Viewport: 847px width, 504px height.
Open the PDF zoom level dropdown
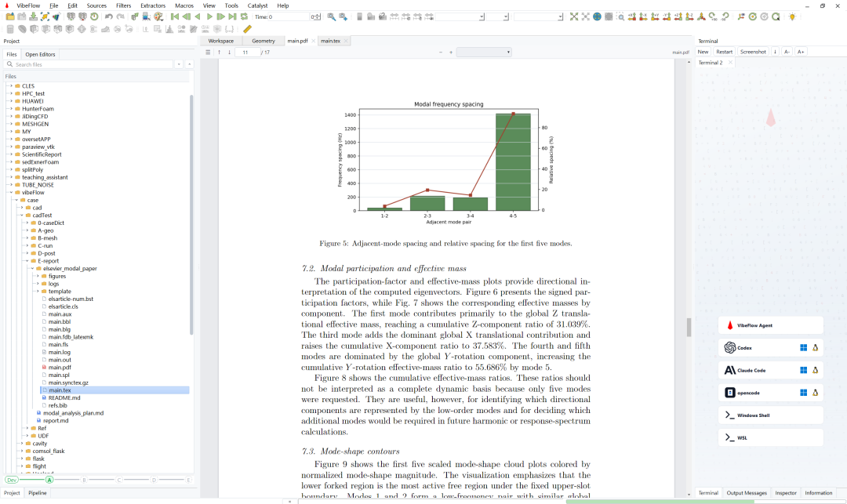[x=483, y=53]
